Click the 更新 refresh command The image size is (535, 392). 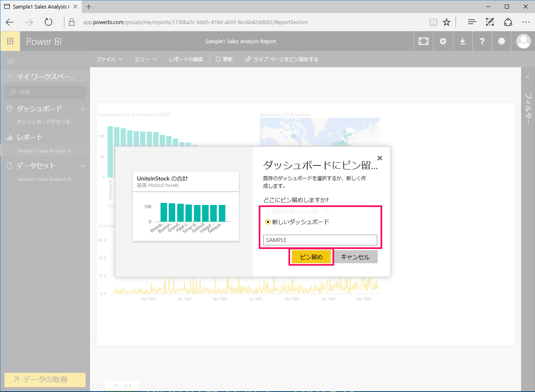tap(224, 59)
